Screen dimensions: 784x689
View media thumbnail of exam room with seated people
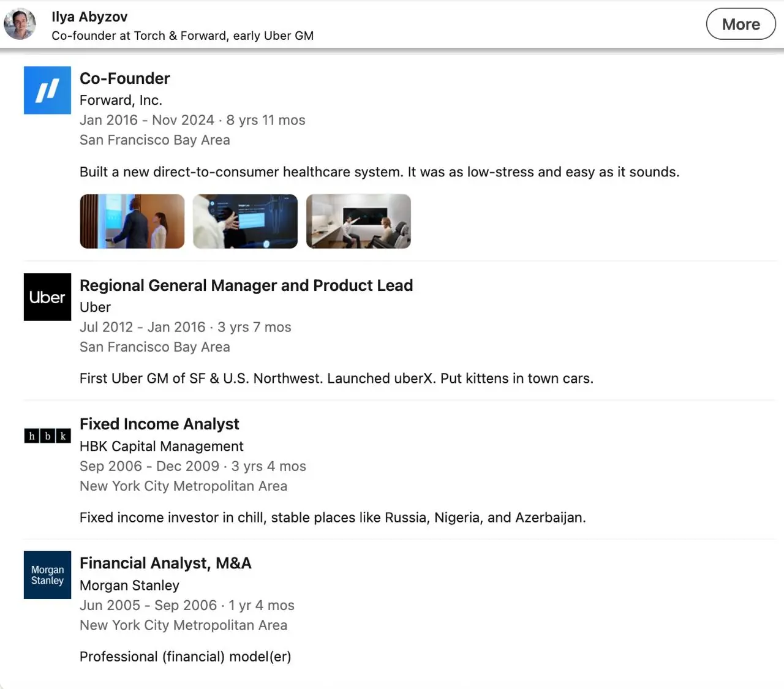tap(359, 221)
